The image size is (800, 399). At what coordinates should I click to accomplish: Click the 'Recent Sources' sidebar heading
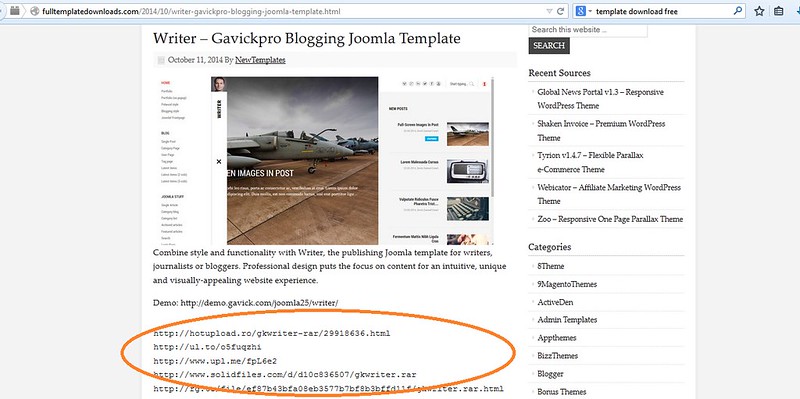click(x=559, y=73)
